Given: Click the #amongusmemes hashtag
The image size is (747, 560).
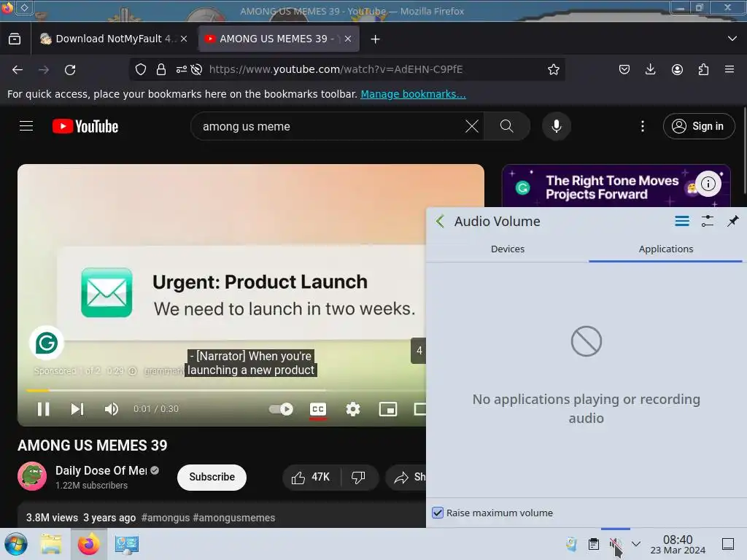Looking at the screenshot, I should (x=234, y=518).
